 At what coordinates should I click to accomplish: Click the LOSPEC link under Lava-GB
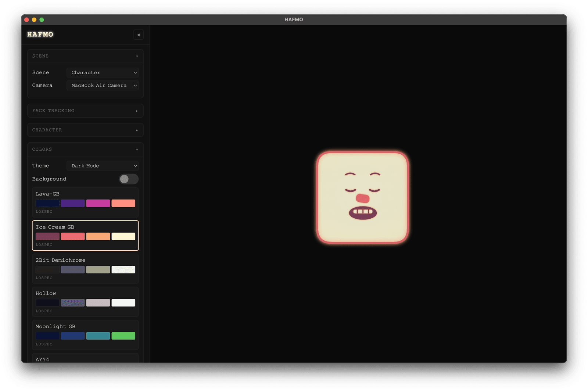[44, 212]
